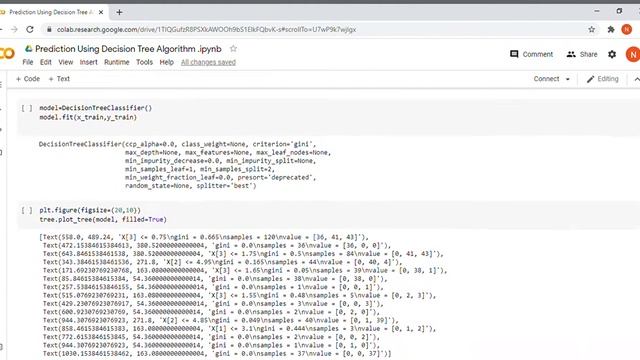Open the browser extensions puzzle icon
Viewport: 640px width, 360px height.
(x=611, y=29)
